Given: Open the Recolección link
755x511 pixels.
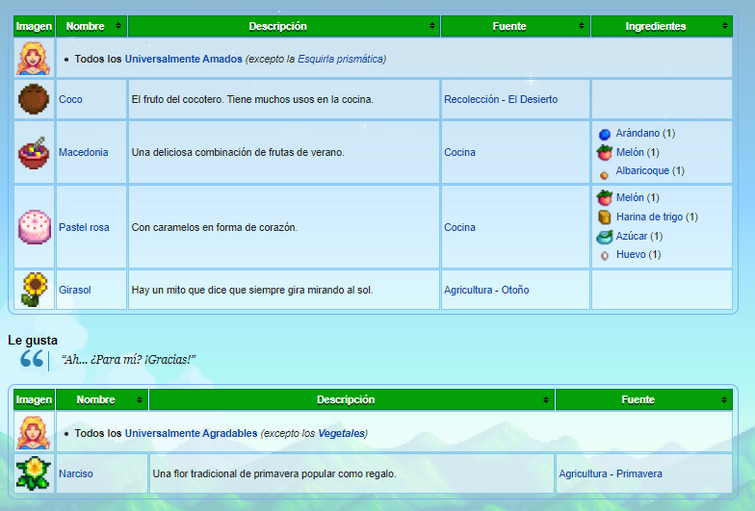Looking at the screenshot, I should pyautogui.click(x=471, y=99).
